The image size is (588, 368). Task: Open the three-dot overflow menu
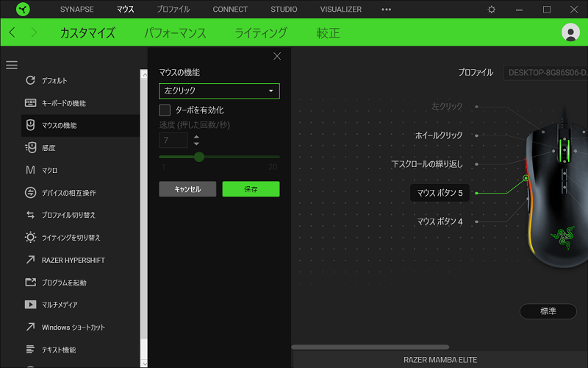[x=387, y=10]
